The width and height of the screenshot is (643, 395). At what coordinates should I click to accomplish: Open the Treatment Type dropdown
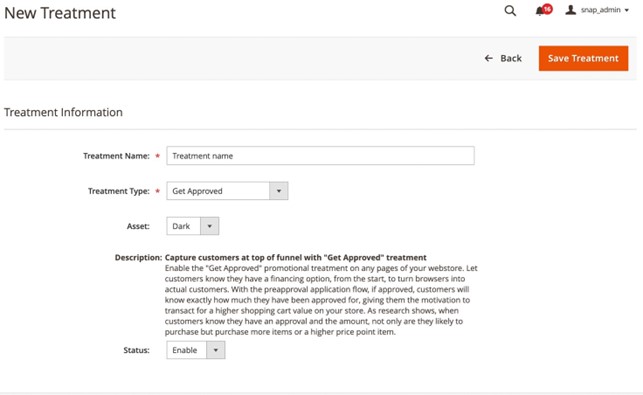click(x=227, y=191)
